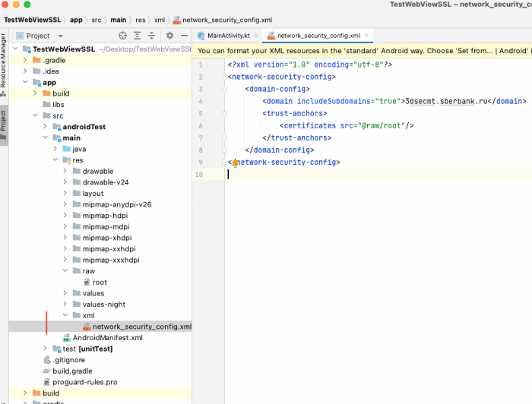The image size is (532, 404).
Task: Expand the androidTest folder
Action: point(45,126)
